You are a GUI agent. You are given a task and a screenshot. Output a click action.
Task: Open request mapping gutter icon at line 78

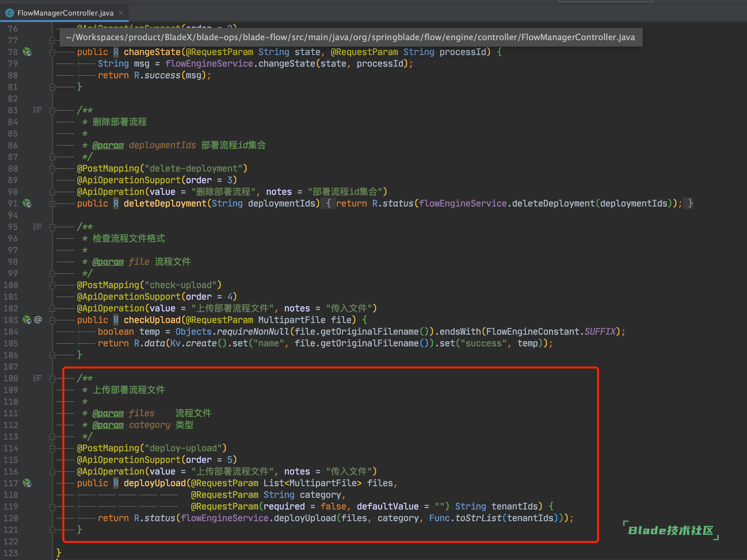pos(27,52)
